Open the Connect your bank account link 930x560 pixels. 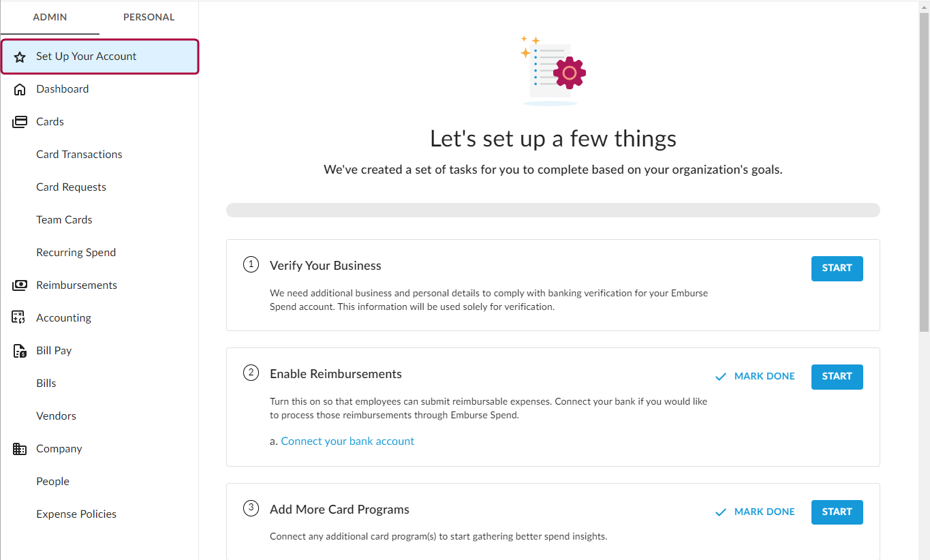pyautogui.click(x=347, y=441)
